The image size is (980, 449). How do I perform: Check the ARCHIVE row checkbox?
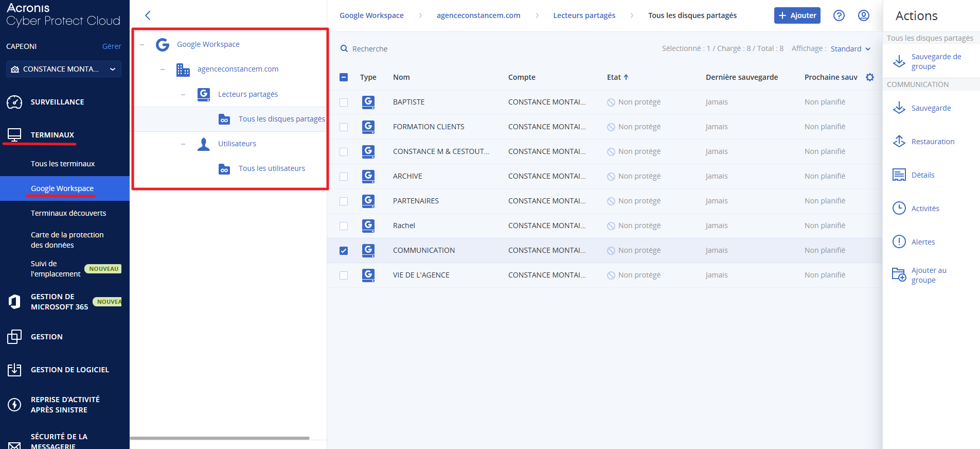(344, 177)
